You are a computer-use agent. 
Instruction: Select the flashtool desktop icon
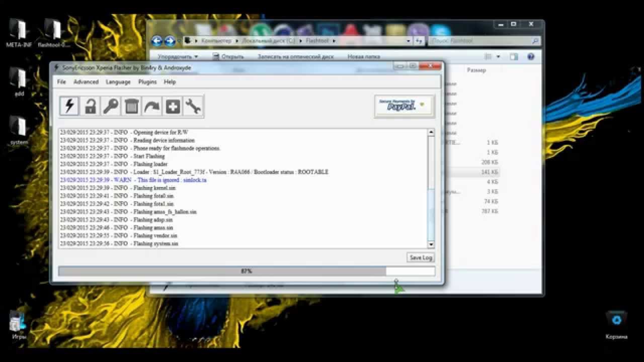click(54, 33)
